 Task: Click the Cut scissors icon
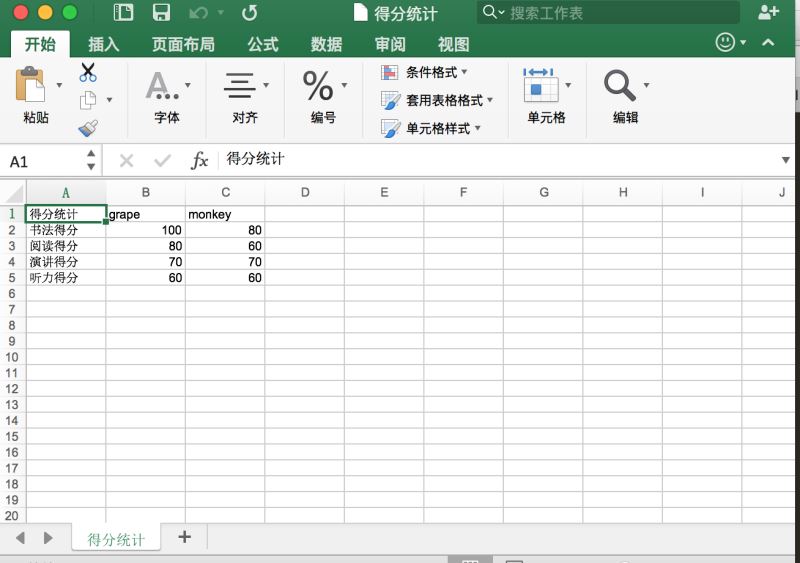[x=88, y=72]
